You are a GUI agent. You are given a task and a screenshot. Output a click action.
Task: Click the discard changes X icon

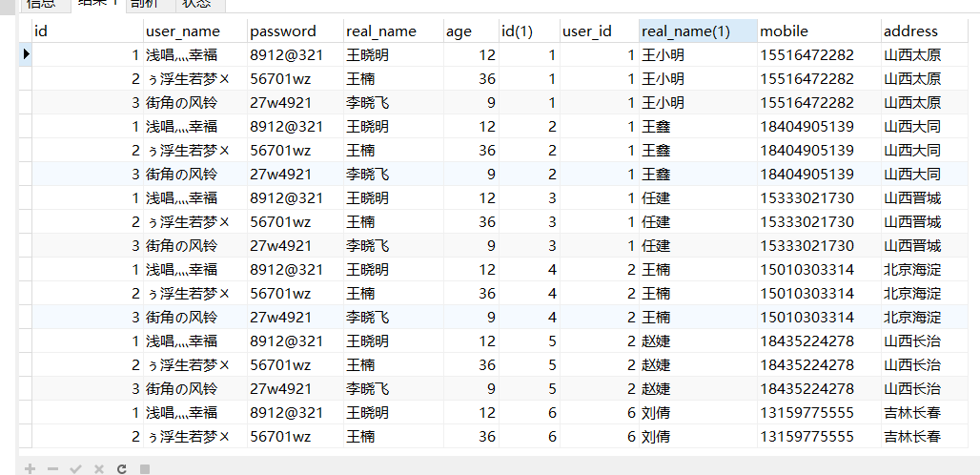pyautogui.click(x=99, y=468)
